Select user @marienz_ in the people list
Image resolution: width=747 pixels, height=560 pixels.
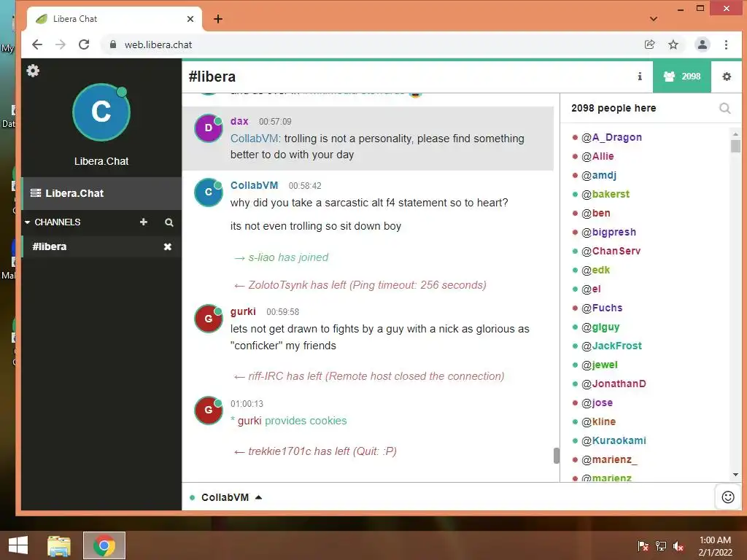(x=609, y=459)
